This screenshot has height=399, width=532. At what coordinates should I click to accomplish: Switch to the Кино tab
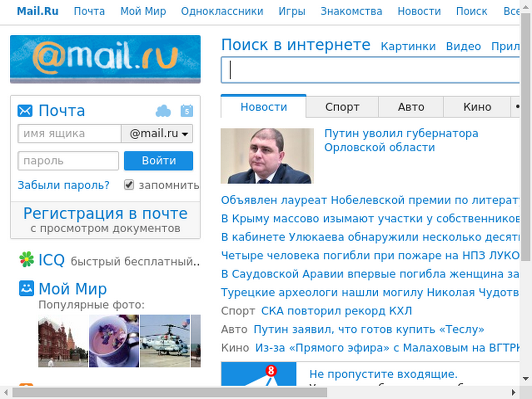pyautogui.click(x=477, y=107)
